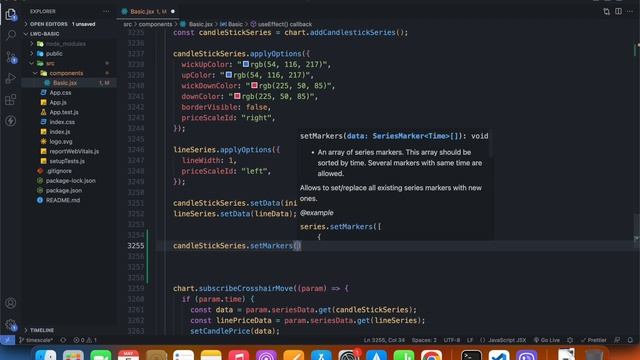Click the Prettier status item
640x360 pixels.
pyautogui.click(x=593, y=340)
